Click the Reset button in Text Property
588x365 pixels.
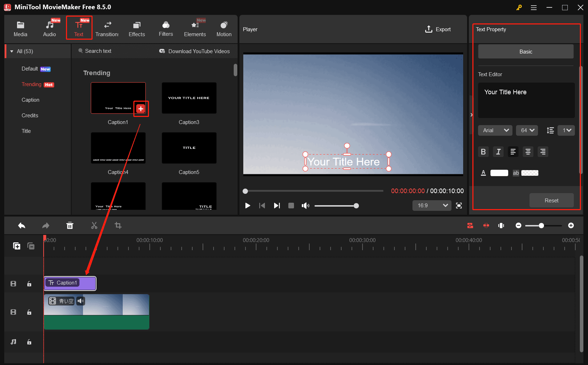(x=551, y=200)
